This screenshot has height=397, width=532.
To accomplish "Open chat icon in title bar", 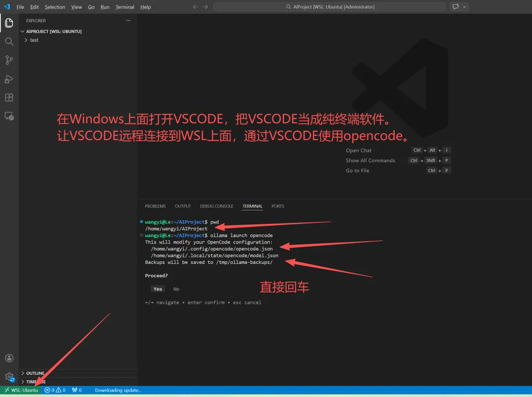I will [x=456, y=6].
